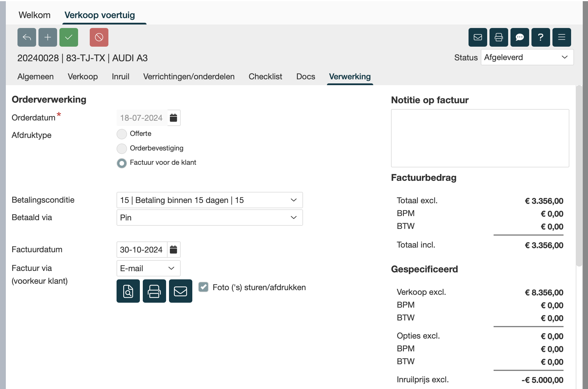This screenshot has height=389, width=588.
Task: Go to the Welkom tab
Action: [34, 15]
